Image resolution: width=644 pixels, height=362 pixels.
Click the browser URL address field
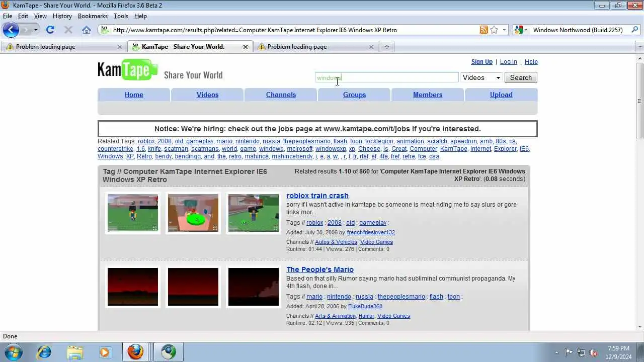pos(294,30)
